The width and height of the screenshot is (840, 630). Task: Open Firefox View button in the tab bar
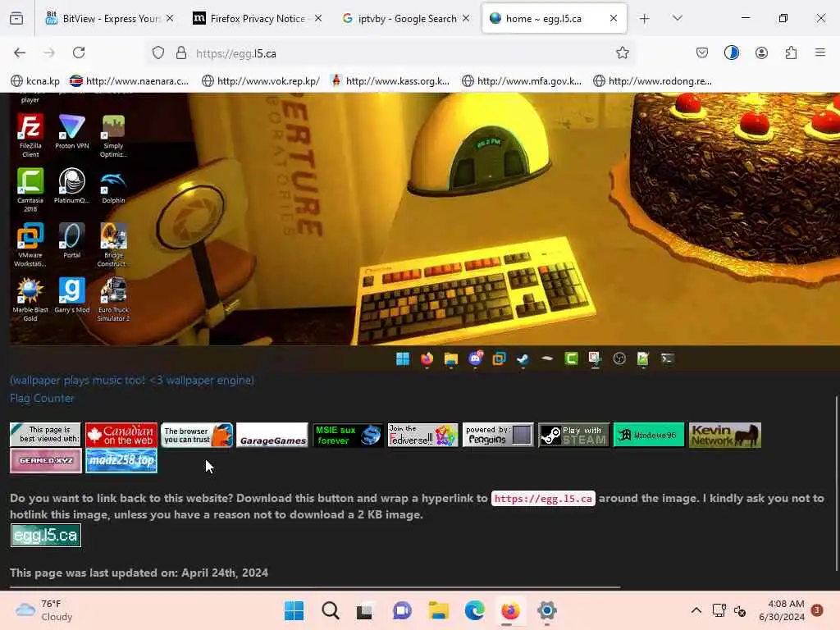(x=16, y=19)
